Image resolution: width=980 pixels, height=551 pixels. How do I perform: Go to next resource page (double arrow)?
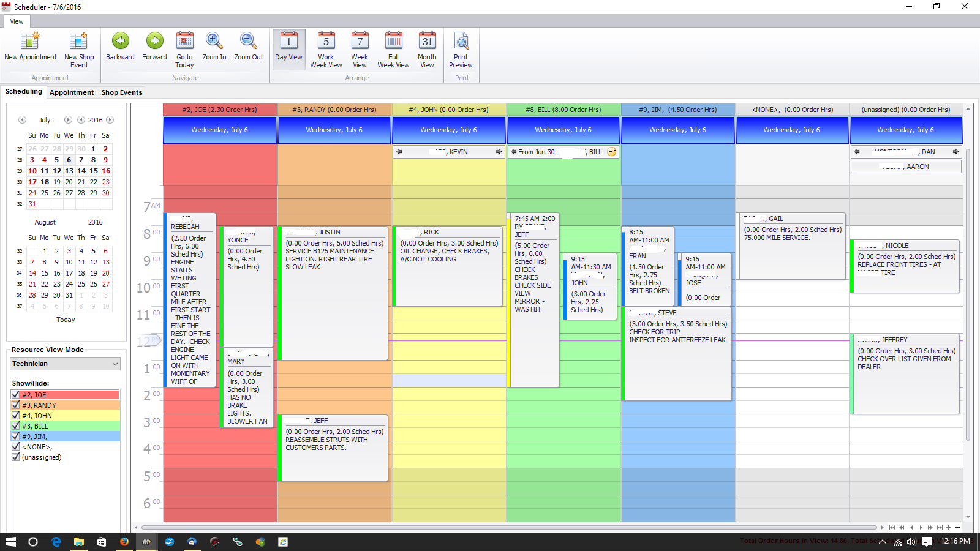click(x=930, y=527)
